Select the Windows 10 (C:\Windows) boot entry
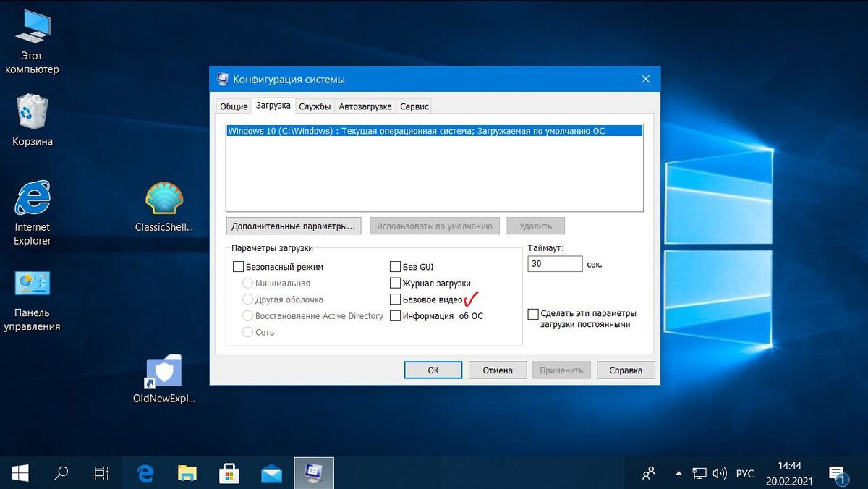Screen dimensions: 868x489 435,131
